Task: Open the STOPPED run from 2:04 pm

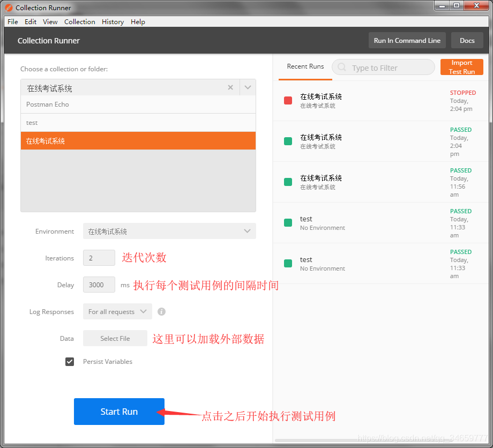Action: (381, 101)
